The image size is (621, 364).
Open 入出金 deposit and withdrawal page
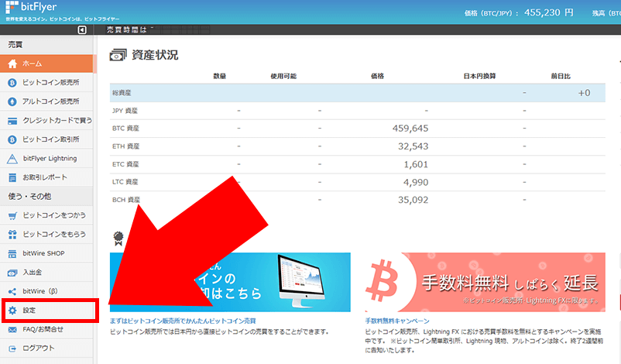36,273
